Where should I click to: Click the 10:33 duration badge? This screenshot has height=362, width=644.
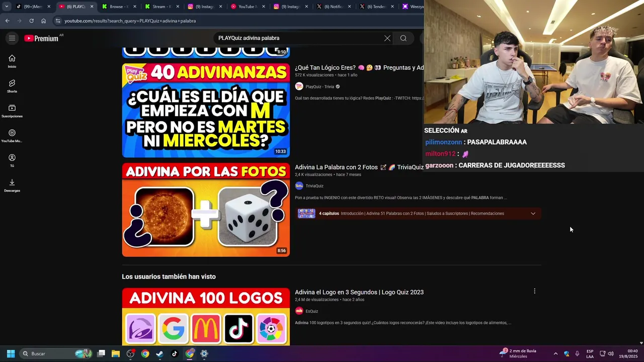(280, 151)
